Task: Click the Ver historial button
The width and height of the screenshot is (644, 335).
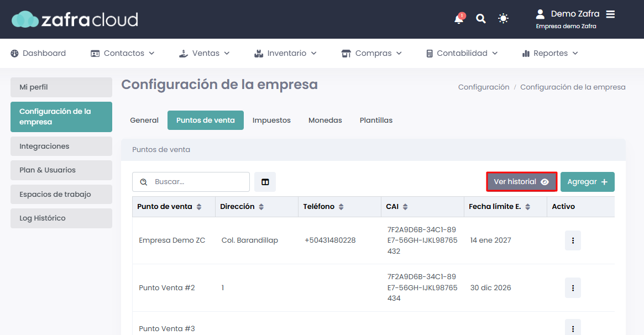Action: (522, 182)
